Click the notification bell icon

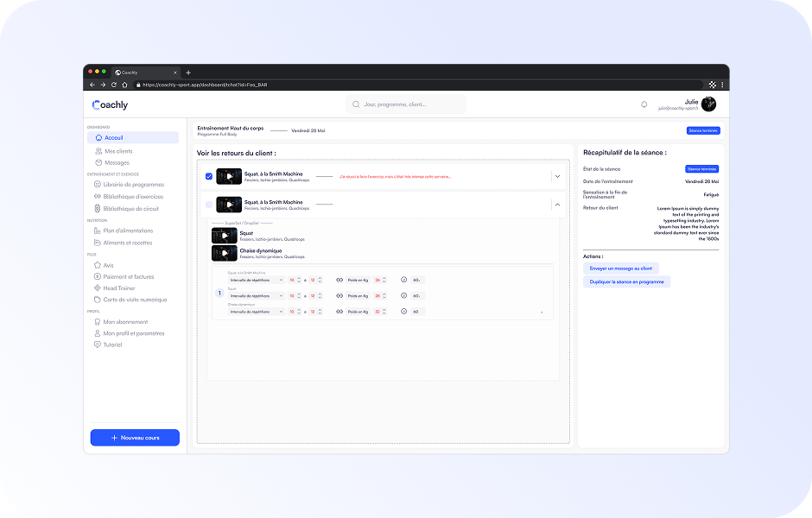(x=644, y=104)
